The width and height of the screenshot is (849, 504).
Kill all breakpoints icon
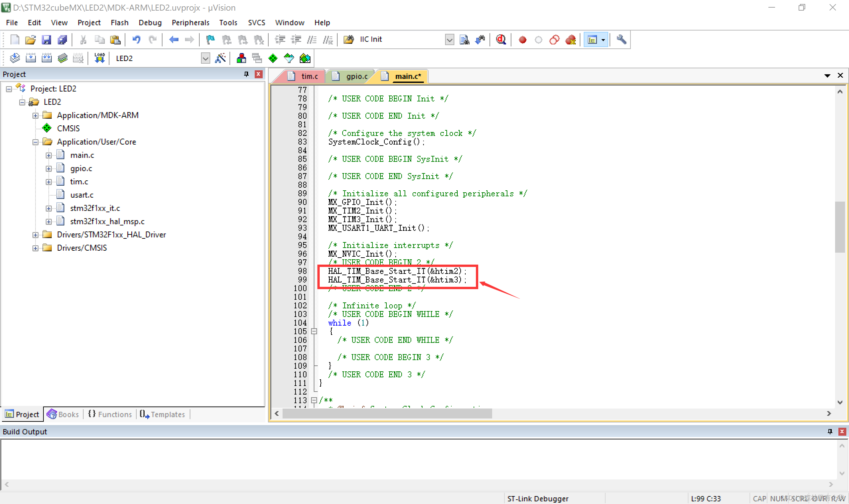(570, 40)
